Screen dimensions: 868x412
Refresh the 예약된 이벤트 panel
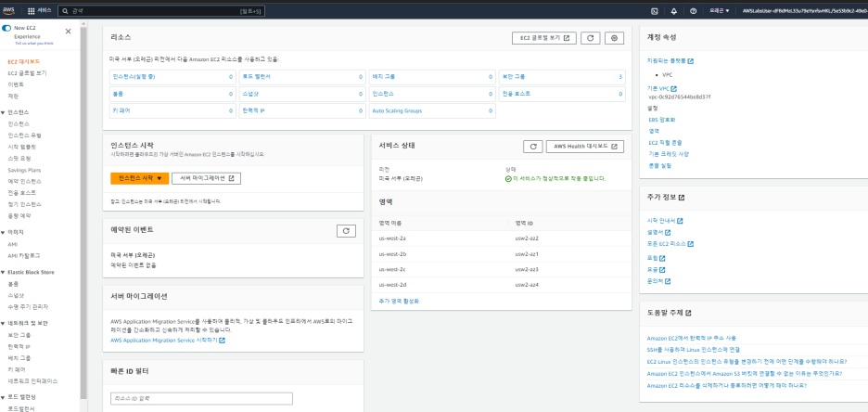[346, 231]
